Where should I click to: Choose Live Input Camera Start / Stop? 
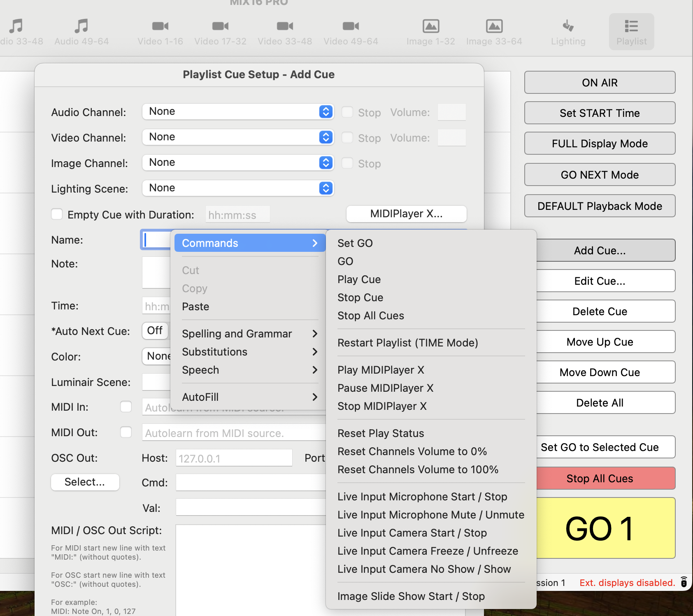(431, 533)
